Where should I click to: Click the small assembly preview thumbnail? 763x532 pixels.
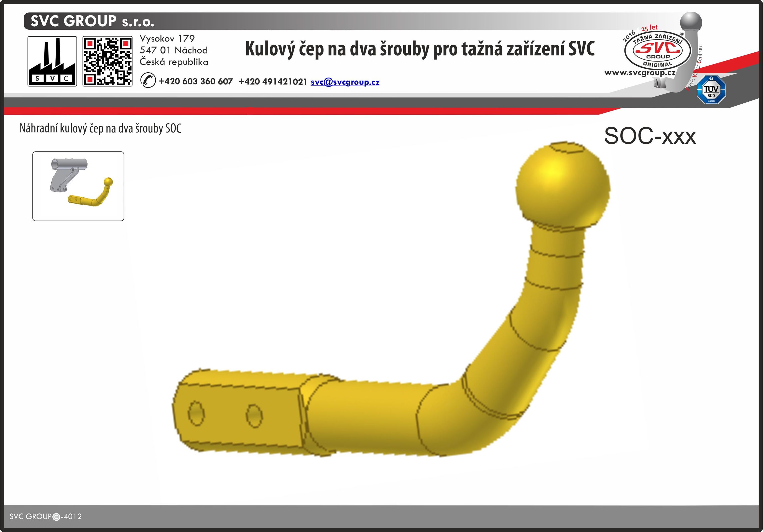78,186
